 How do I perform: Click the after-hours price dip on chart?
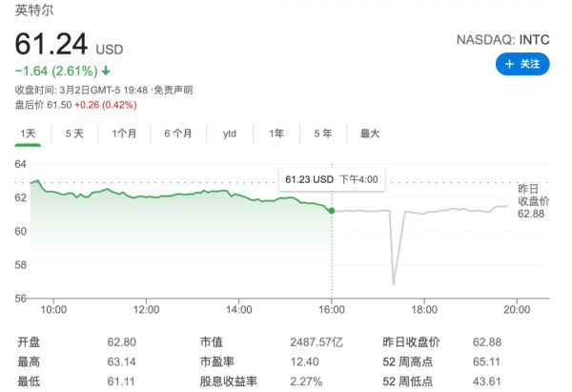tap(394, 281)
